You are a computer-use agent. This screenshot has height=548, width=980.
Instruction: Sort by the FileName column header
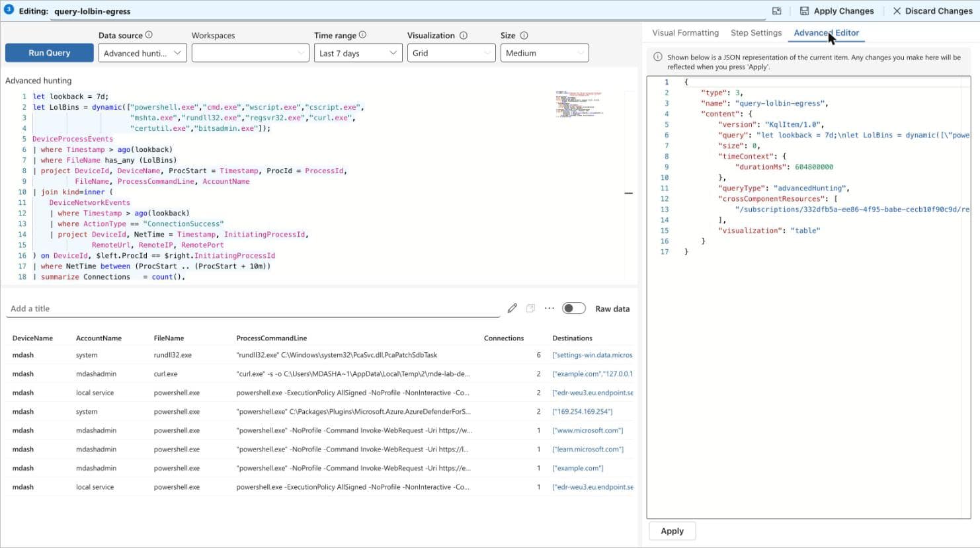coord(169,338)
